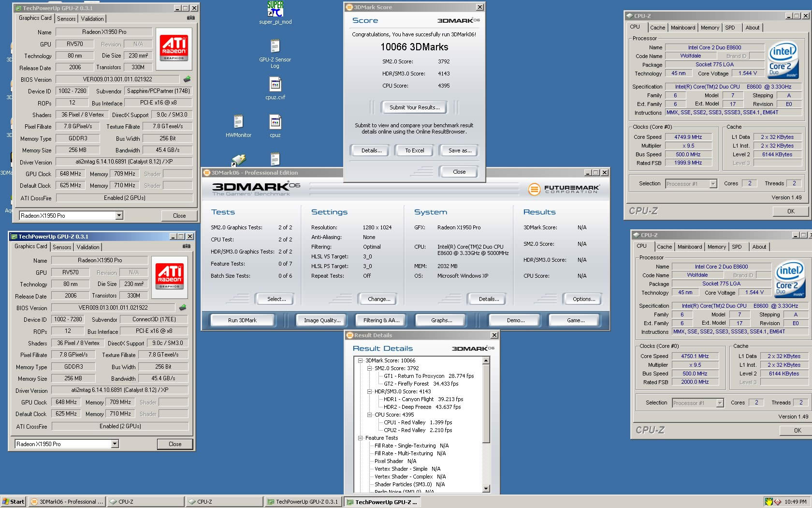Click Details... button under System in 3DMark06
The image size is (812, 508).
(489, 299)
